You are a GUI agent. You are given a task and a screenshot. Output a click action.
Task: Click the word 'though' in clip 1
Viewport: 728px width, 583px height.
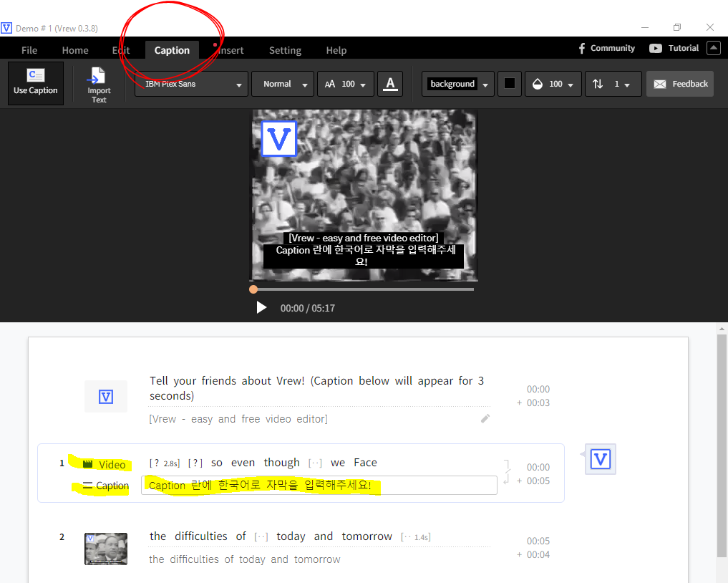[281, 463]
